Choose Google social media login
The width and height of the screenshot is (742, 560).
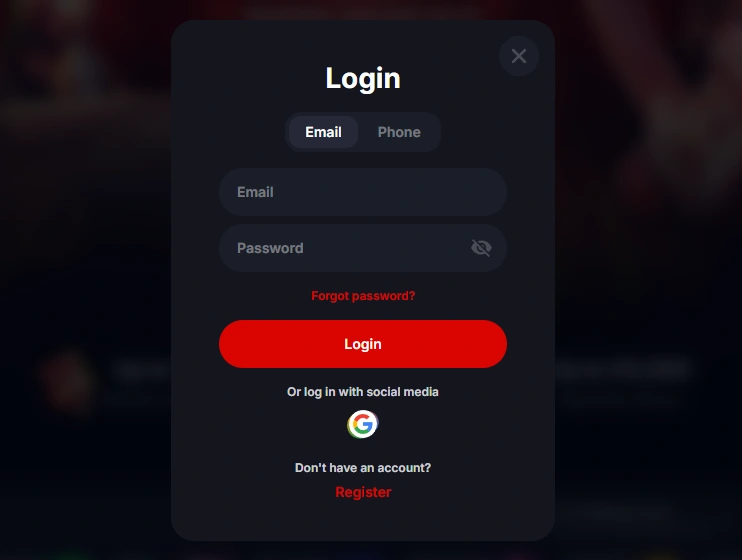pos(362,424)
